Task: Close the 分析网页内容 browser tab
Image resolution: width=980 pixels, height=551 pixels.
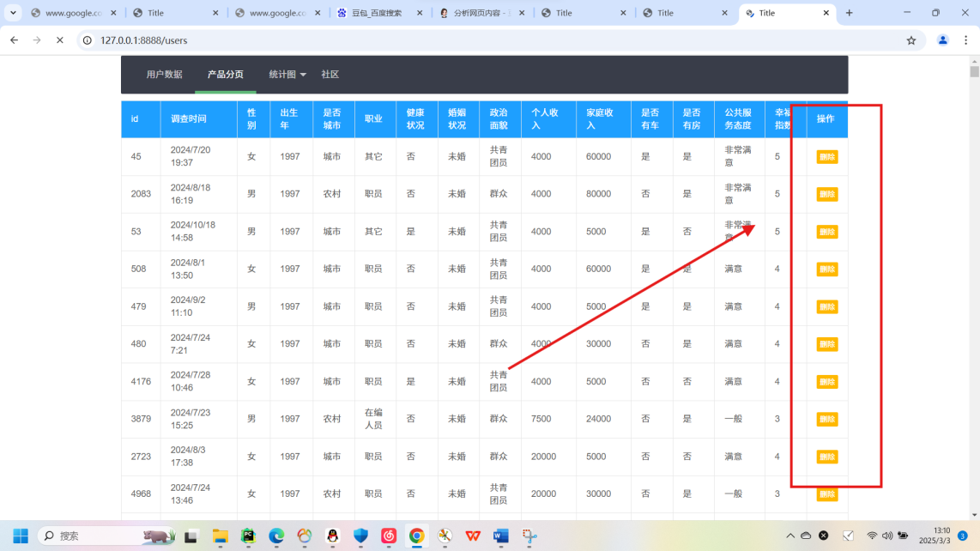Action: [x=522, y=13]
